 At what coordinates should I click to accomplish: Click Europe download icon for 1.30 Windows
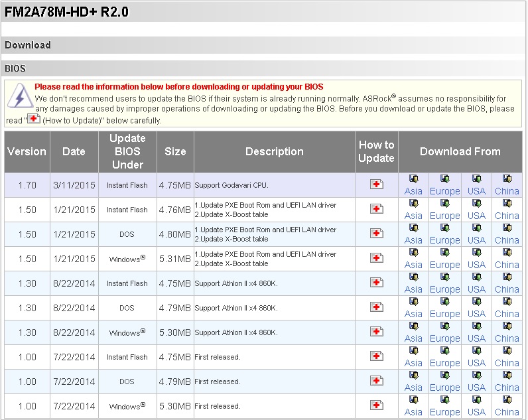tap(445, 326)
